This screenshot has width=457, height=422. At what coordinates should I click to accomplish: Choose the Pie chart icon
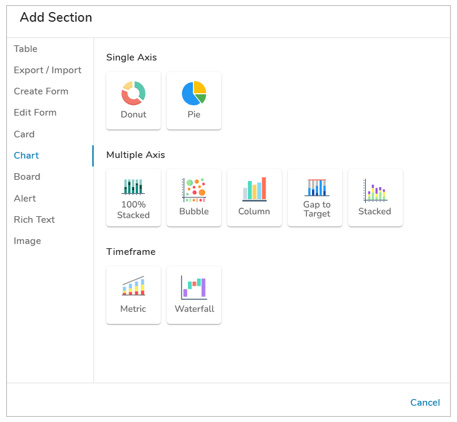[194, 100]
